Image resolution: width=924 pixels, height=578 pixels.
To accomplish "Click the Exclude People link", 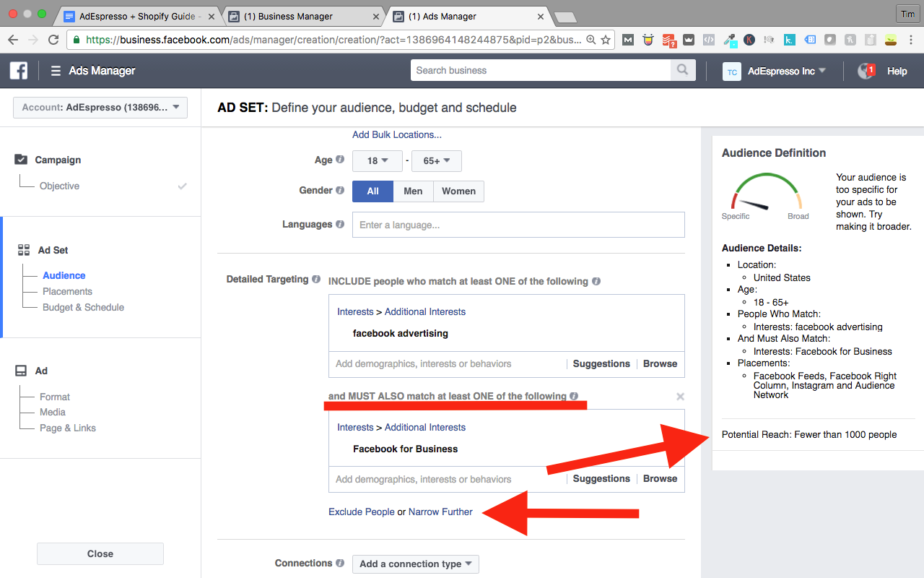I will point(362,512).
